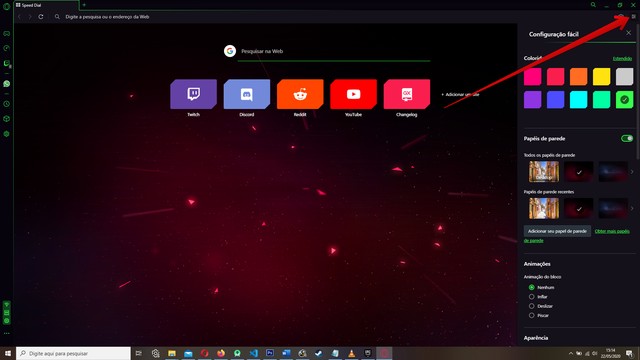Select street photo thumbnail in recent wallpapers
Viewport: 640px width, 360px height.
[544, 208]
